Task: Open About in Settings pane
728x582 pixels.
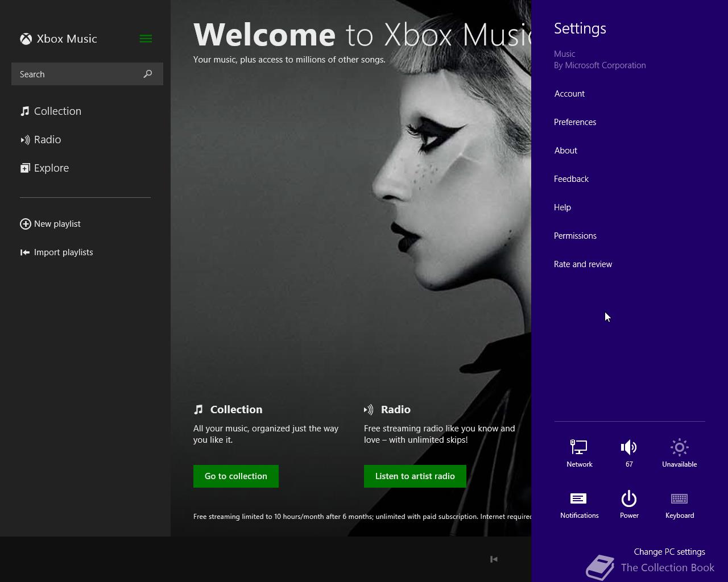Action: (x=566, y=151)
